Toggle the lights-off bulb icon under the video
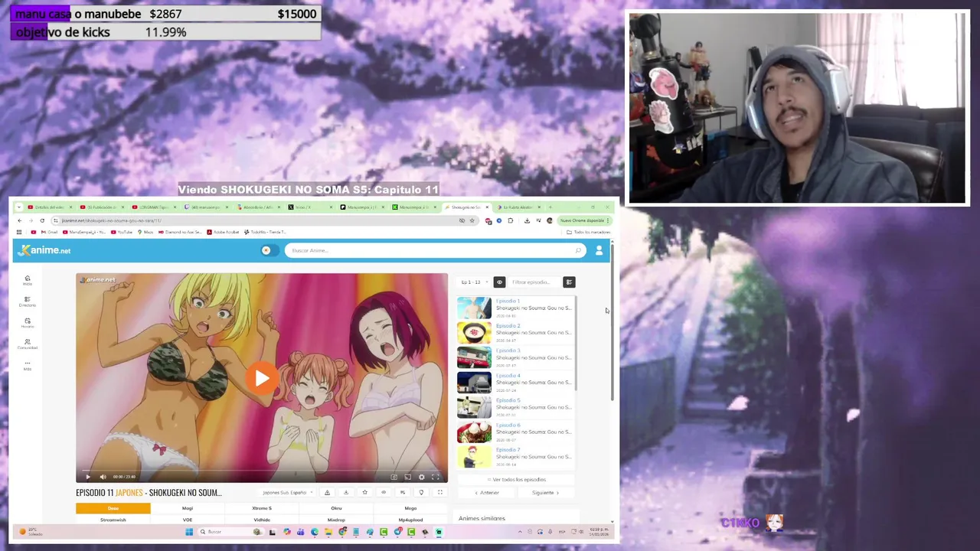The height and width of the screenshot is (551, 980). click(x=421, y=493)
